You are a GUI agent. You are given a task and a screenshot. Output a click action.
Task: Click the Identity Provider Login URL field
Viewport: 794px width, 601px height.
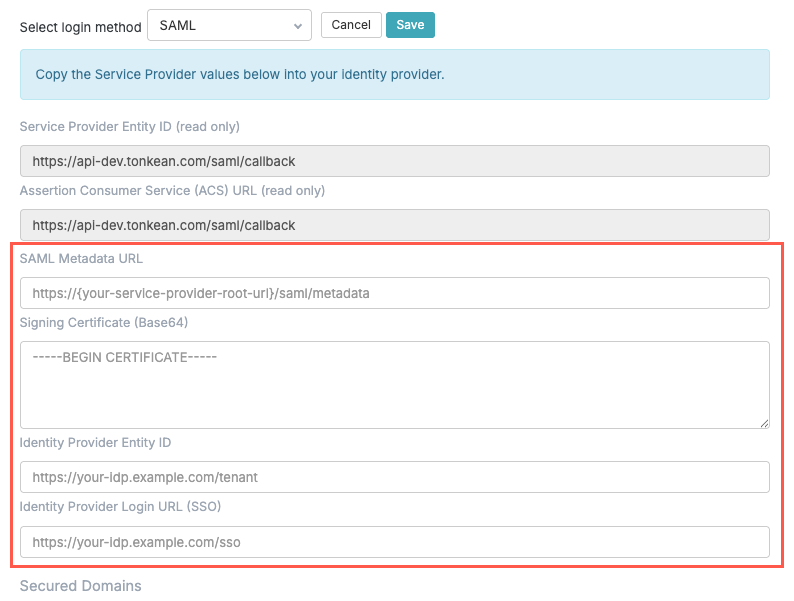394,542
